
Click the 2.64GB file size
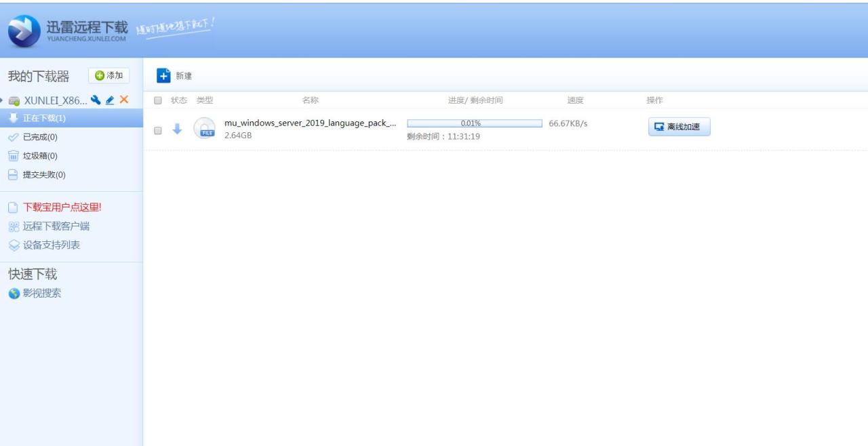[x=238, y=136]
